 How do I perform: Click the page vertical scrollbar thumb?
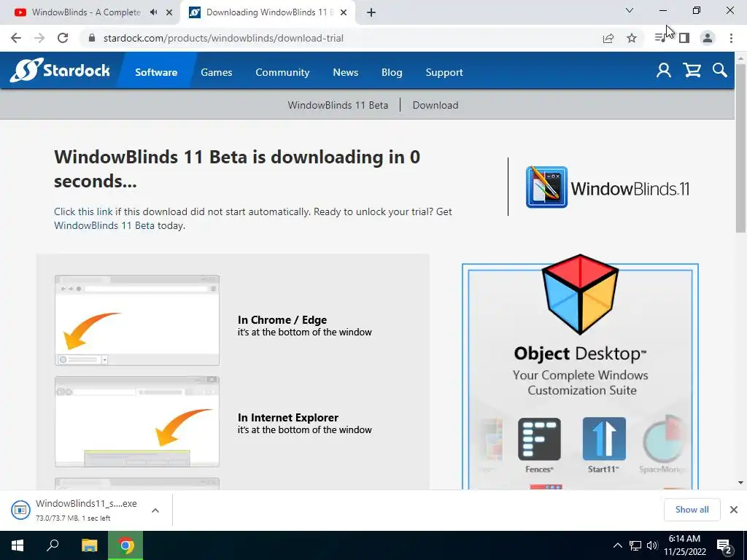point(740,147)
